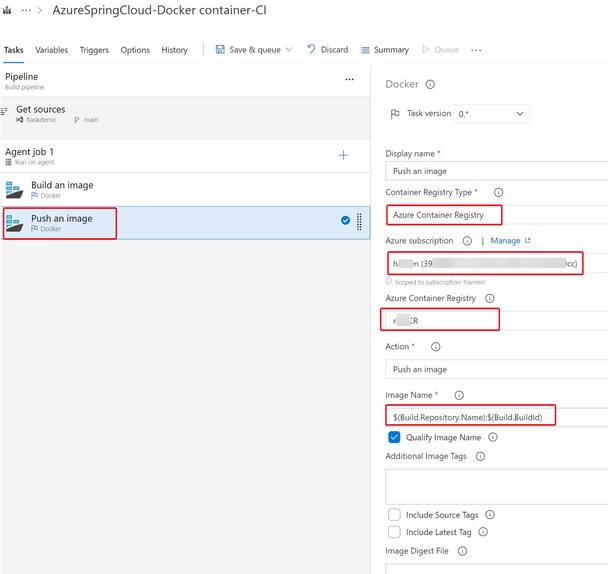The image size is (608, 574).
Task: Click the Get sources list icon
Action: 4,111
